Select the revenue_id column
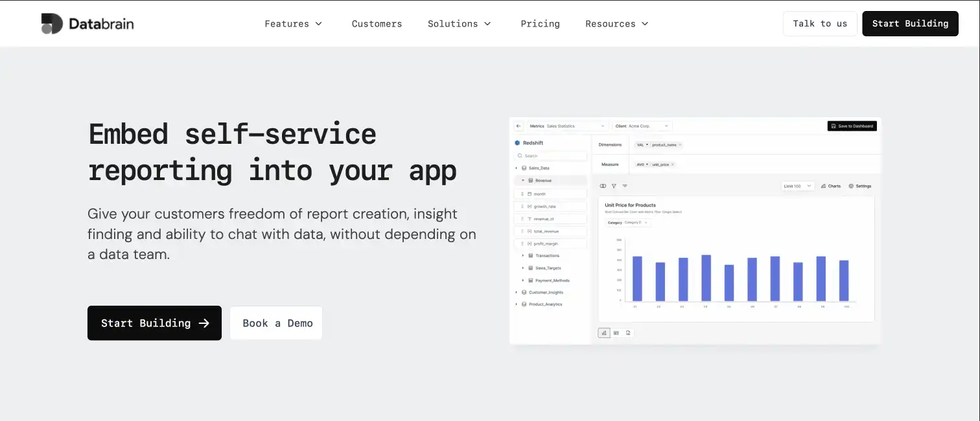 (x=551, y=219)
